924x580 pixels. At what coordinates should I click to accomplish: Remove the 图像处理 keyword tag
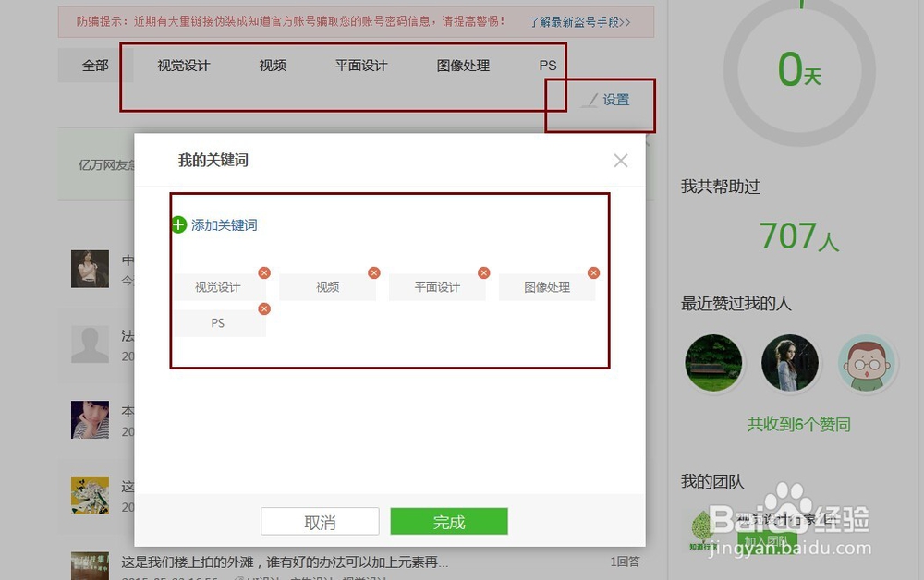pos(592,272)
